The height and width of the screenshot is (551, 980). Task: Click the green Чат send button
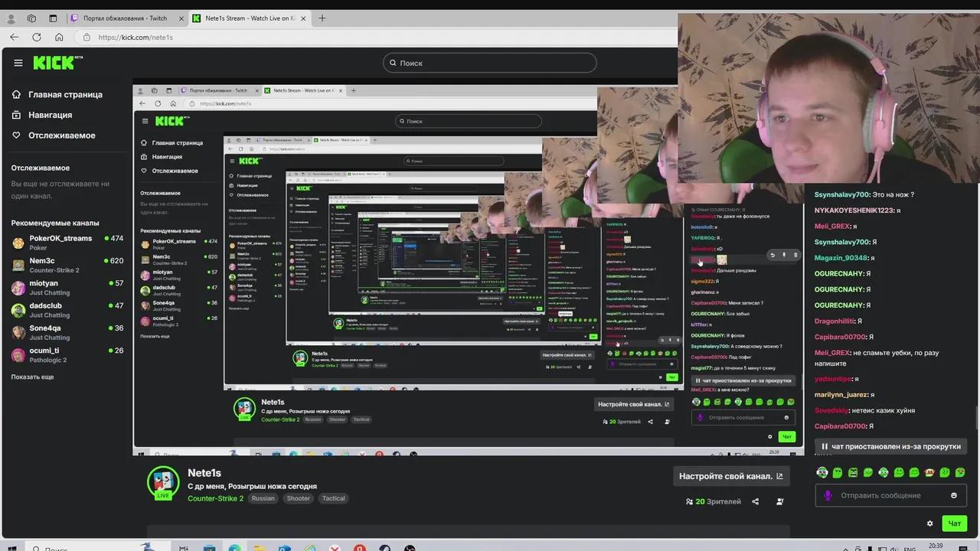coord(955,523)
